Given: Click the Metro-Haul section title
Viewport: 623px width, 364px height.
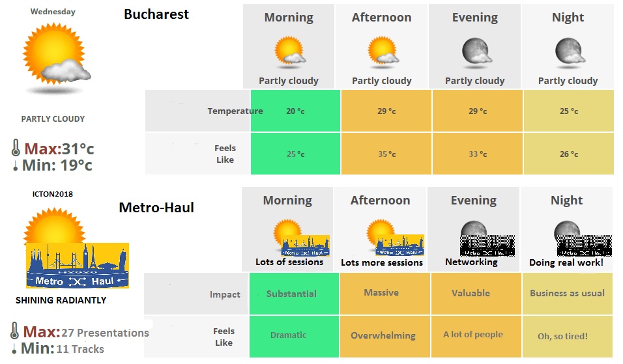Looking at the screenshot, I should click(156, 208).
